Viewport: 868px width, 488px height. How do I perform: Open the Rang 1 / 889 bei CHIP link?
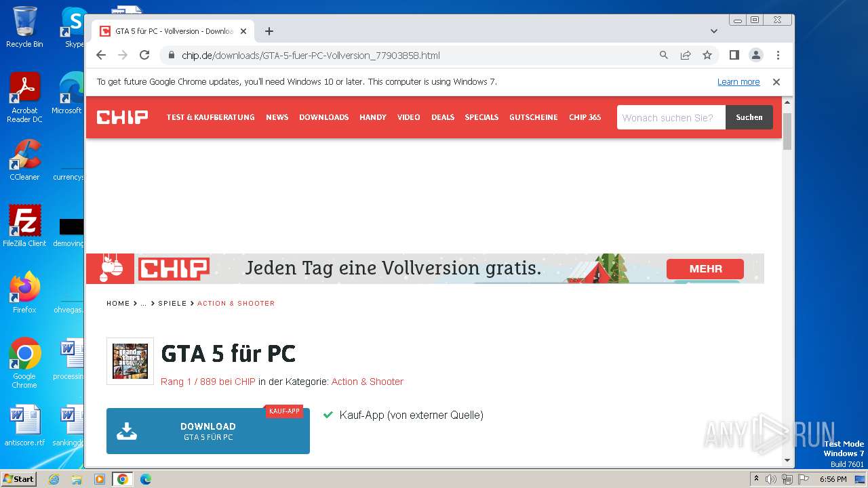click(208, 382)
